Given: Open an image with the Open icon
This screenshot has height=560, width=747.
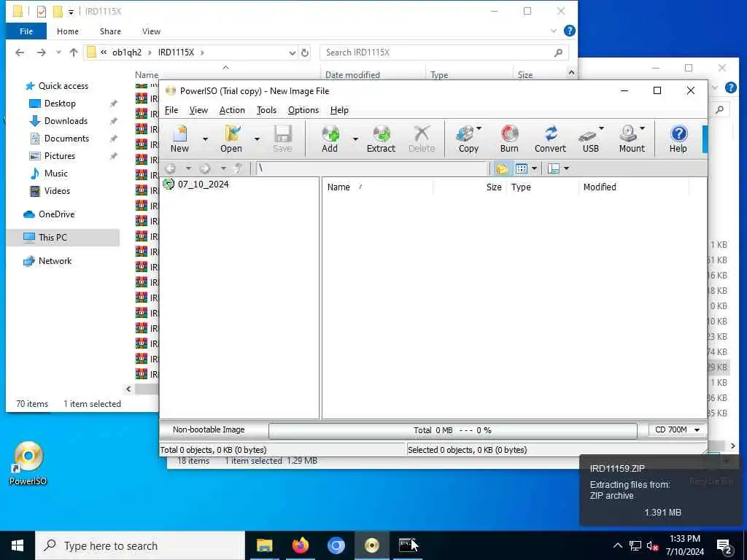Looking at the screenshot, I should (x=231, y=139).
